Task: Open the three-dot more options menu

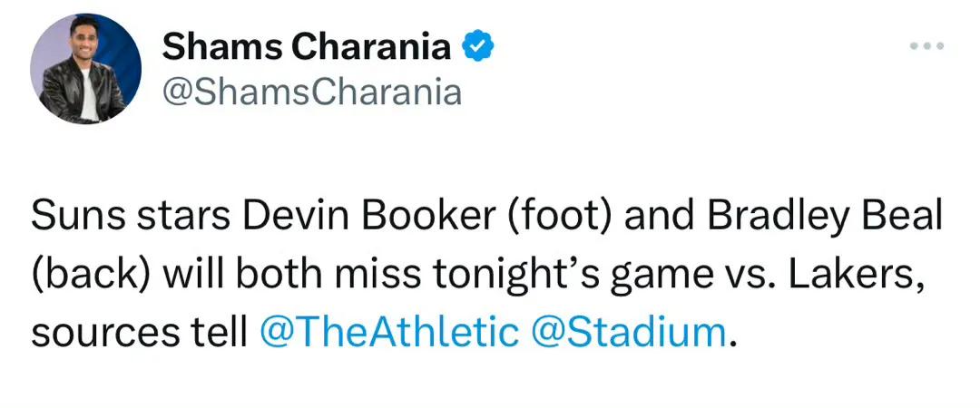Action: pyautogui.click(x=926, y=45)
